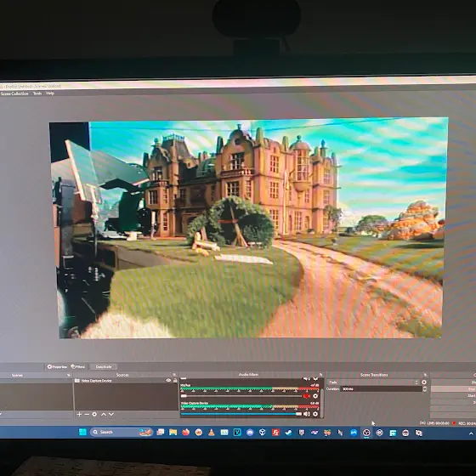
Task: Unmute the Mic/Aux channel with its red speaker icon
Action: coord(307,396)
